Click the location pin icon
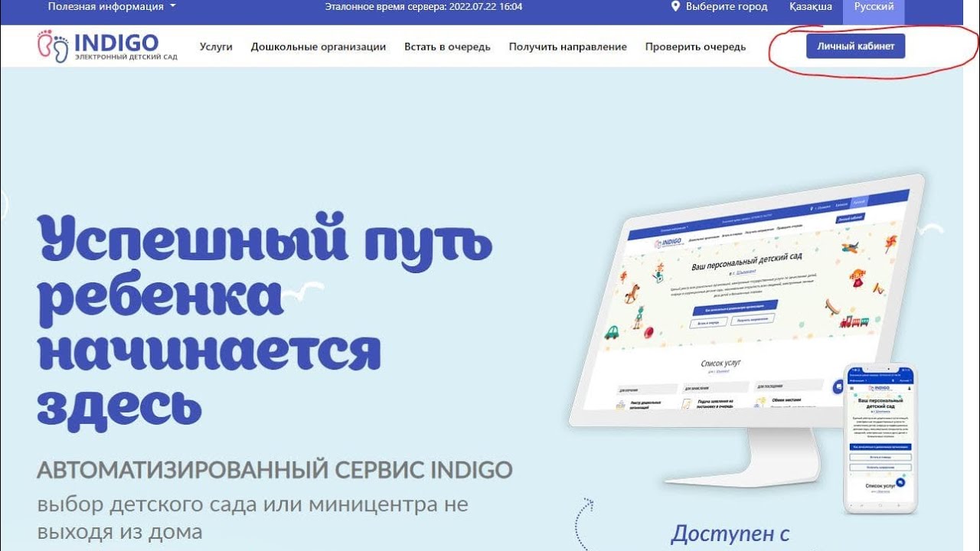 click(x=675, y=6)
